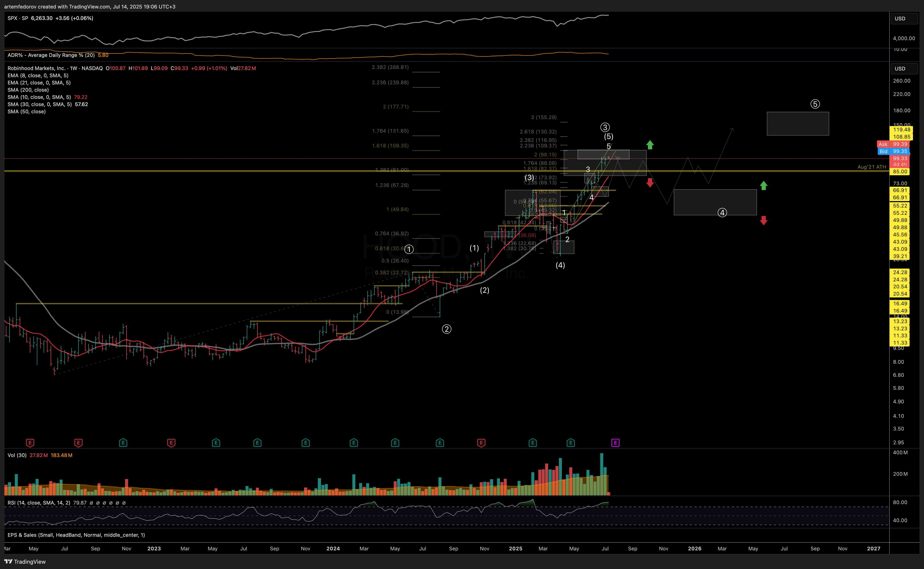
Task: Click the 85.00 yellow price label
Action: [900, 172]
